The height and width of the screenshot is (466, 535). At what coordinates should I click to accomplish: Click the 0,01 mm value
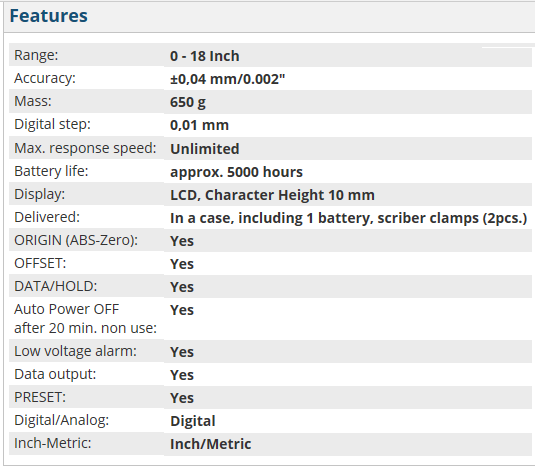pyautogui.click(x=199, y=125)
